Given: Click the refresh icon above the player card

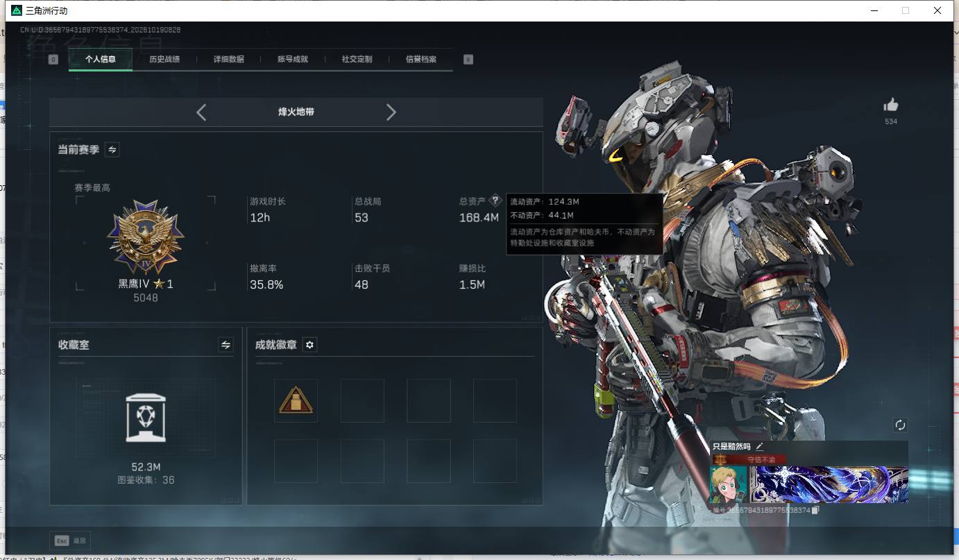Looking at the screenshot, I should click(x=900, y=425).
